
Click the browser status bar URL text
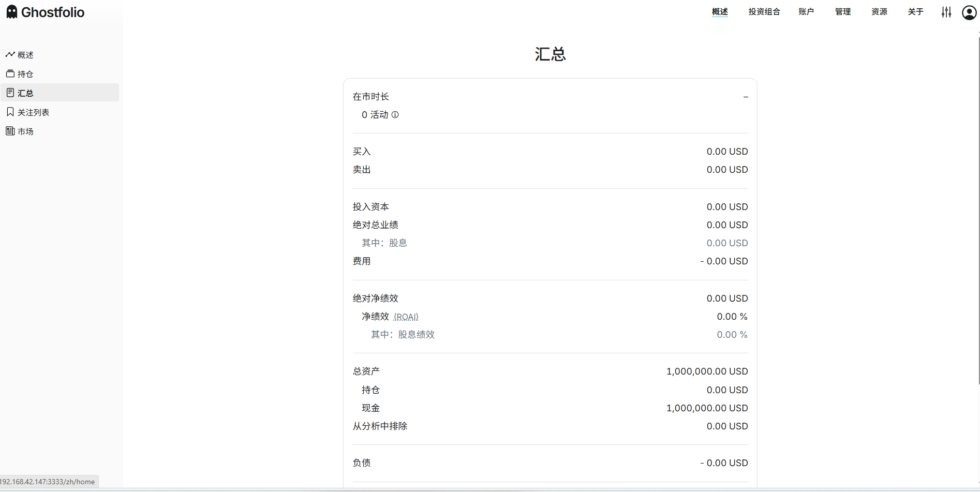click(48, 482)
